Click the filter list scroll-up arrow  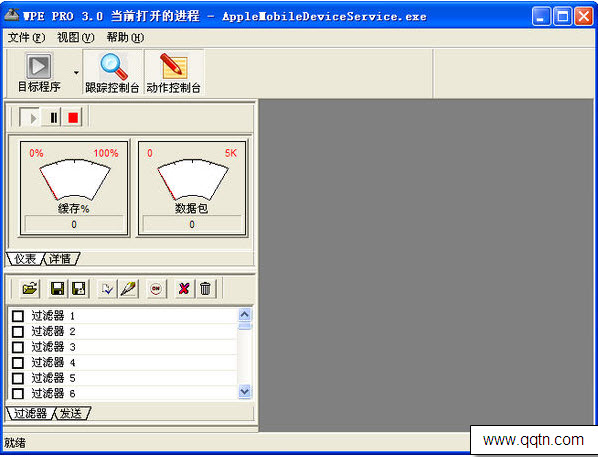(x=244, y=315)
